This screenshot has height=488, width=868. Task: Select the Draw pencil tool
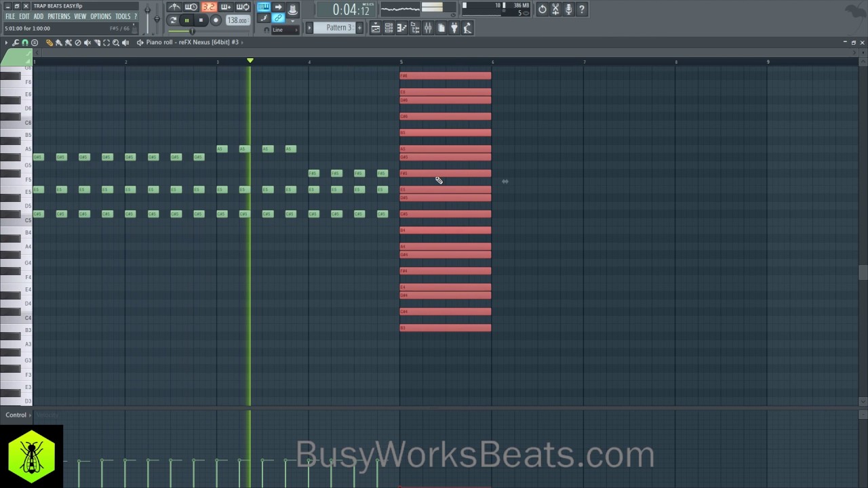[x=50, y=43]
